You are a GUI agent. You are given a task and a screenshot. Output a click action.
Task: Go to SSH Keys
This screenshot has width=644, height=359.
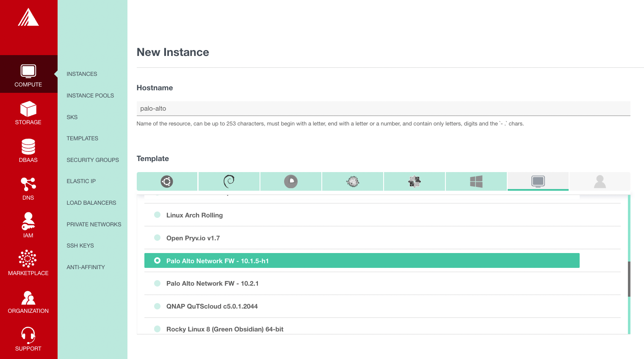coord(80,245)
